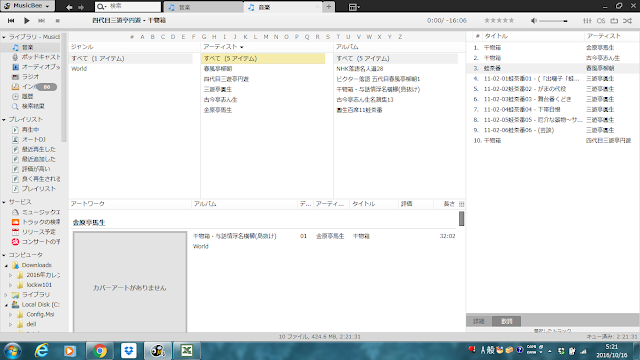This screenshot has width=640, height=360.
Task: Jump to letter Z in alphabet bar
Action: click(x=400, y=37)
